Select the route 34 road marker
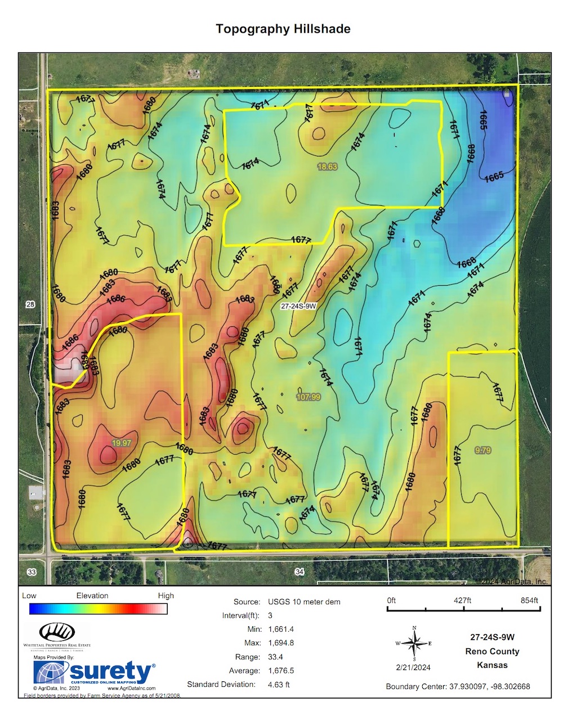Viewport: 563px width, 728px height. pos(300,572)
